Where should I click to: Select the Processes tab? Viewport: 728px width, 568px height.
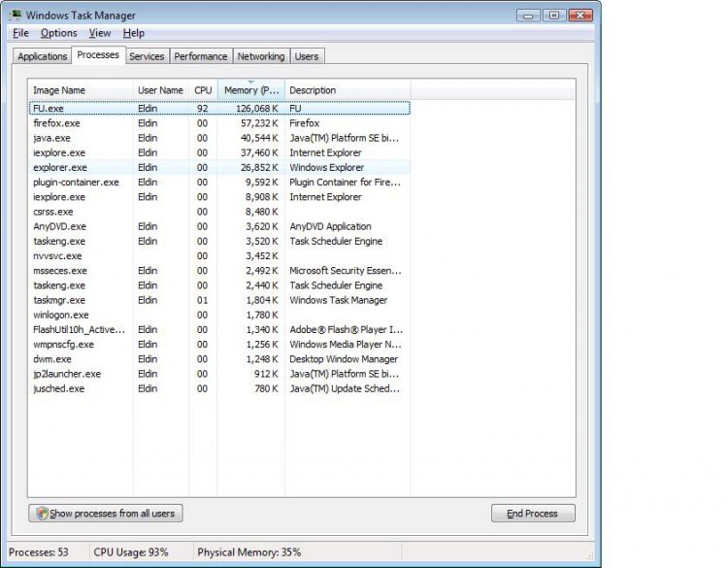coord(98,54)
